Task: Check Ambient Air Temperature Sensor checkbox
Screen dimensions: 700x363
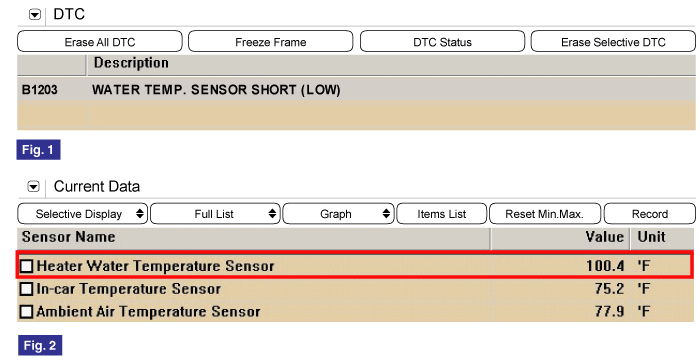Action: click(x=26, y=311)
